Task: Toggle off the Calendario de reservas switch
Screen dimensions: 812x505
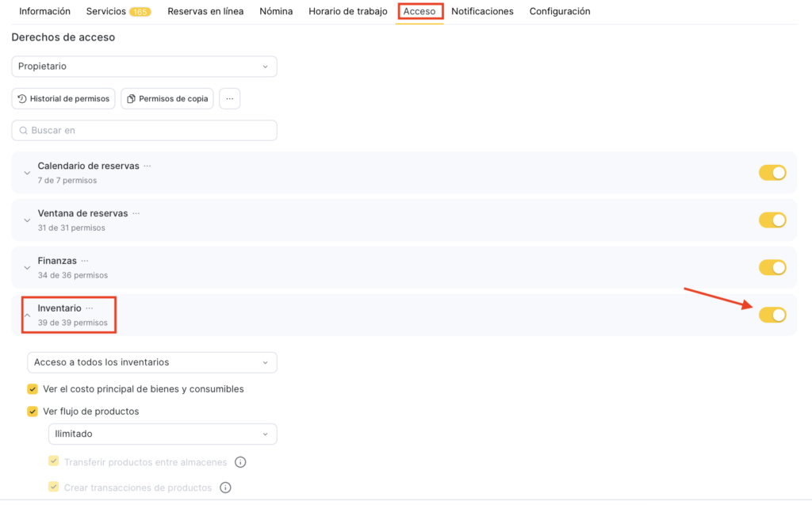Action: tap(772, 173)
